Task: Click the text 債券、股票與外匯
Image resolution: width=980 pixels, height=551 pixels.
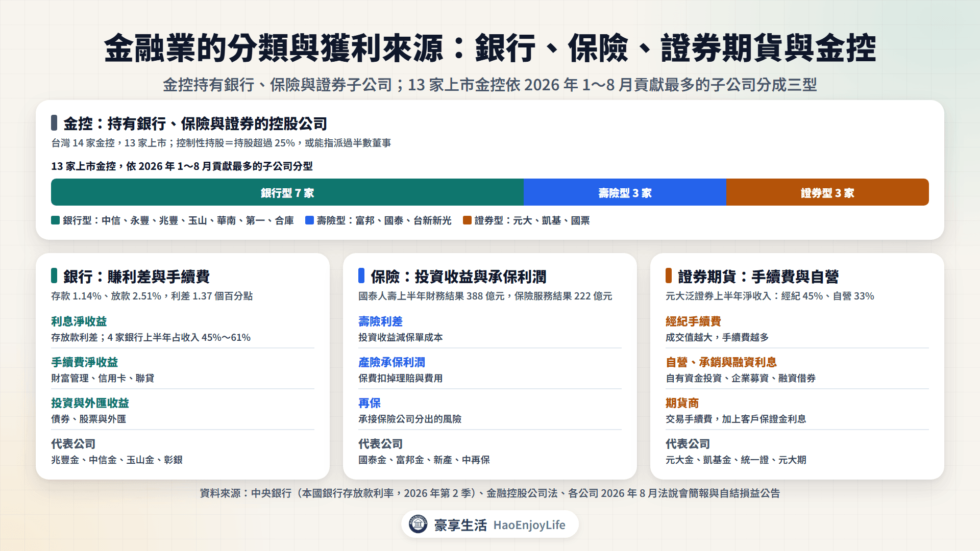Action: pyautogui.click(x=89, y=419)
